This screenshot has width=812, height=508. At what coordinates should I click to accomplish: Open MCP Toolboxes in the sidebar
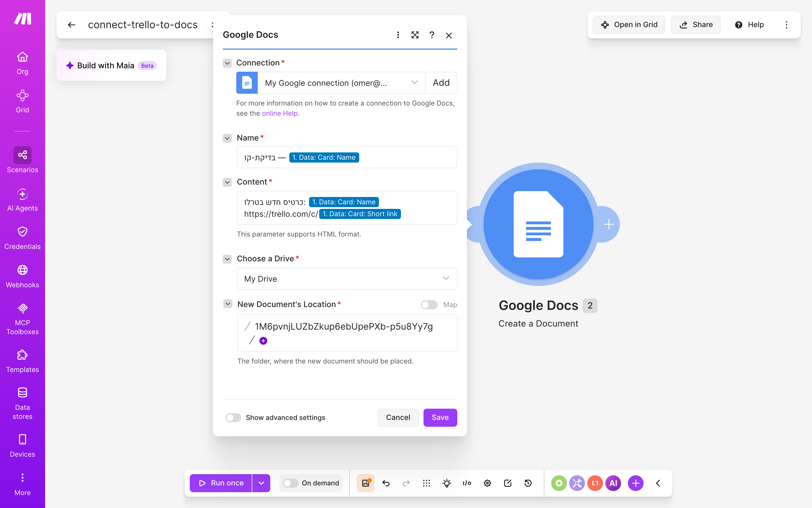click(23, 319)
